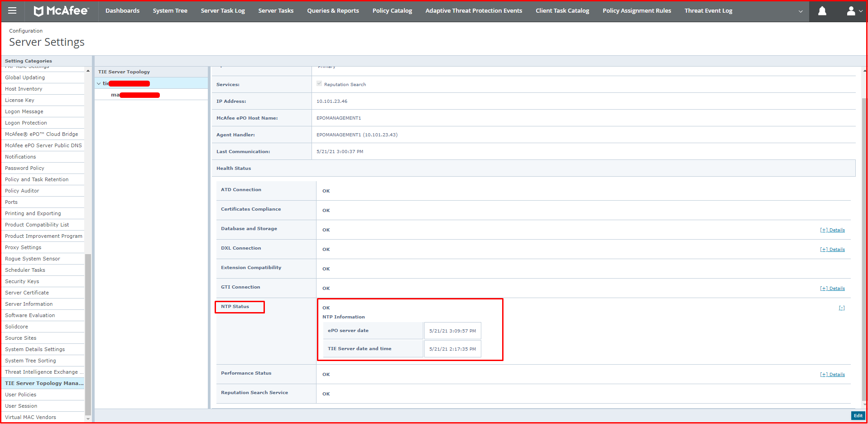Select Password Policy category
The height and width of the screenshot is (424, 868).
pyautogui.click(x=43, y=168)
